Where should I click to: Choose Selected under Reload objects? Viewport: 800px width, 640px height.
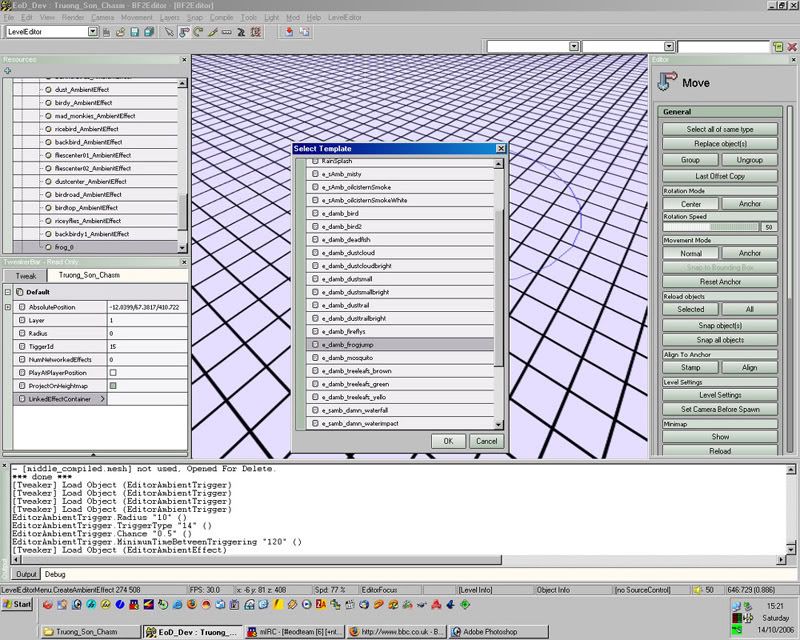point(691,309)
